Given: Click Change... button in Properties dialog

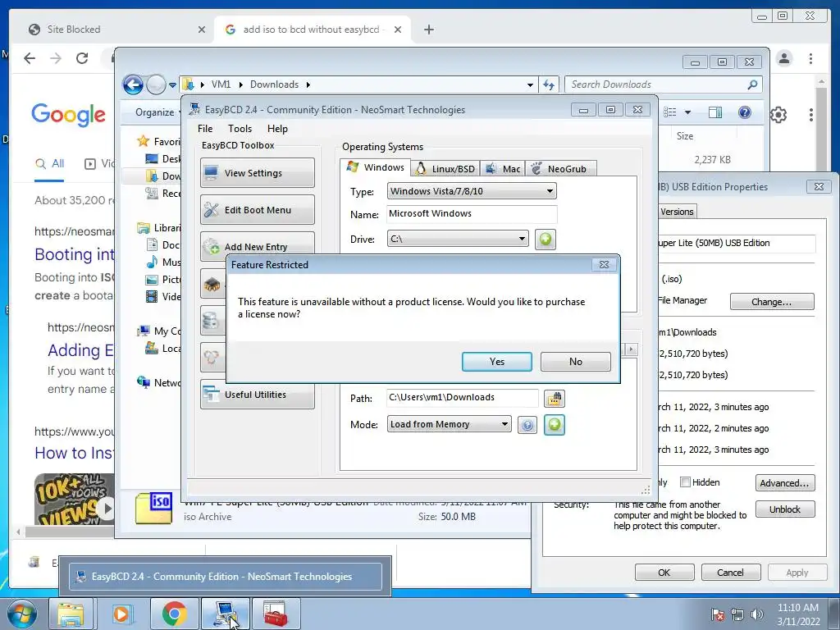Looking at the screenshot, I should click(x=771, y=302).
